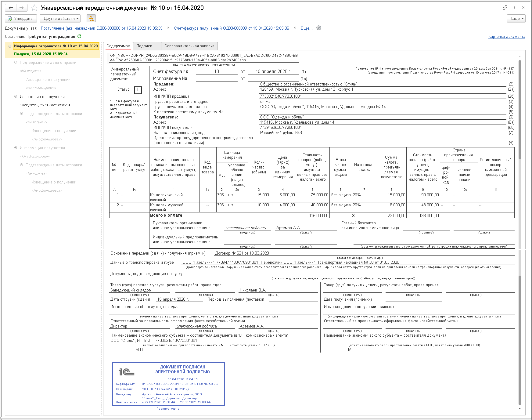The height and width of the screenshot is (420, 532).
Task: Collapse the black Извещение о получении node
Action: point(16,96)
